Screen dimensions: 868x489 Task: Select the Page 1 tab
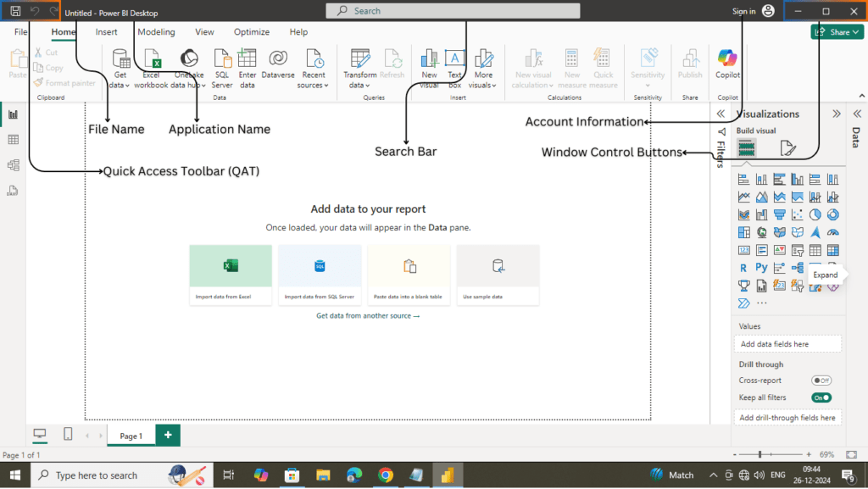(131, 436)
